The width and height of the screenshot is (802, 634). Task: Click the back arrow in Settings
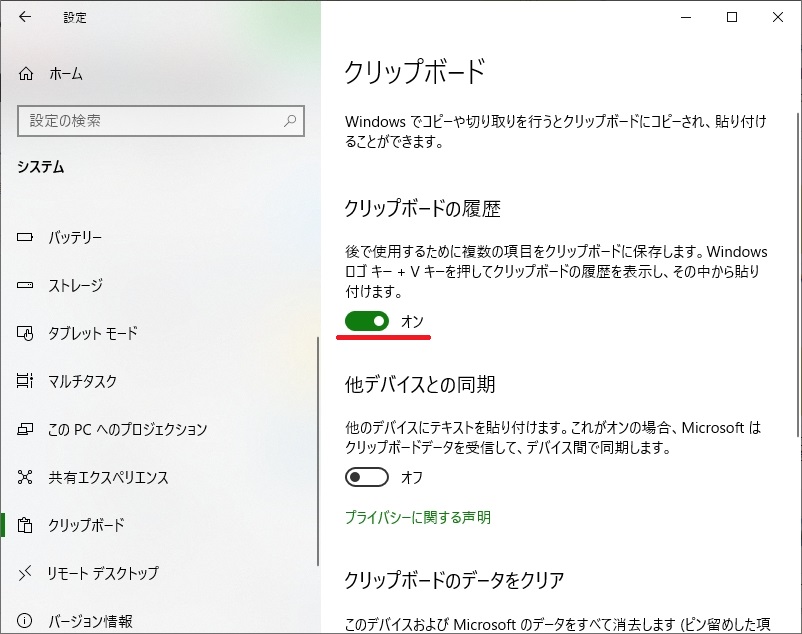click(x=25, y=17)
